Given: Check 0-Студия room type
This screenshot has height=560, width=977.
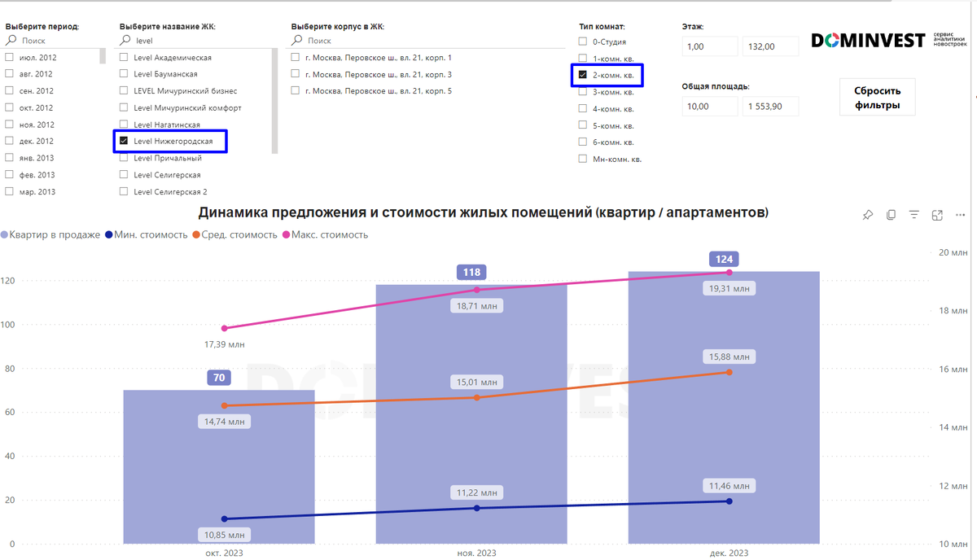Looking at the screenshot, I should click(x=582, y=41).
